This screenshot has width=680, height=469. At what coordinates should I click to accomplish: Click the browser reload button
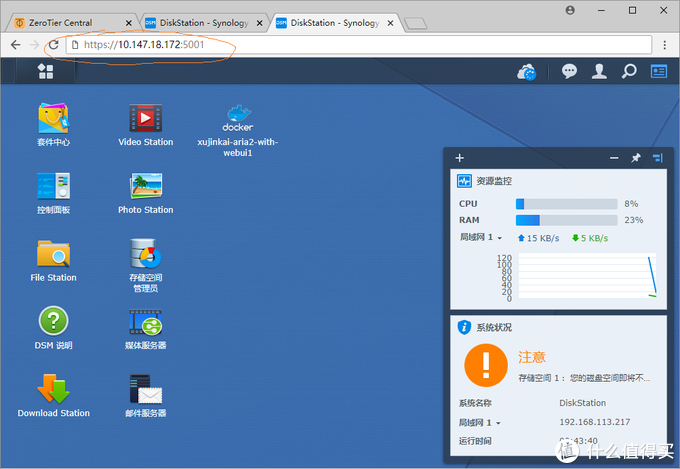coord(54,45)
